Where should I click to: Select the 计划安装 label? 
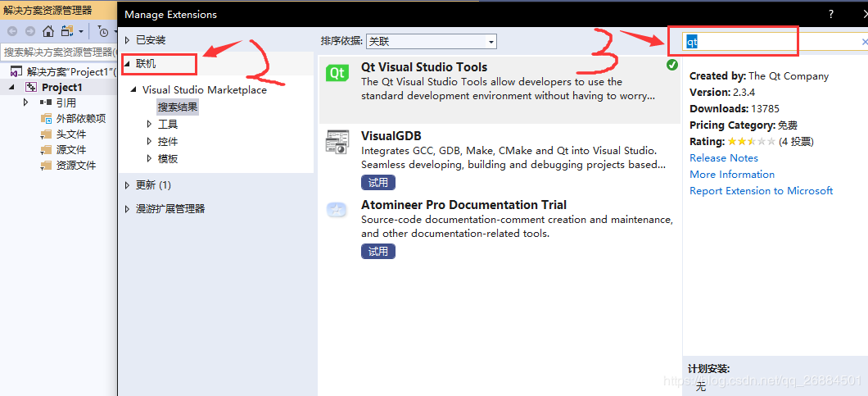pyautogui.click(x=709, y=369)
